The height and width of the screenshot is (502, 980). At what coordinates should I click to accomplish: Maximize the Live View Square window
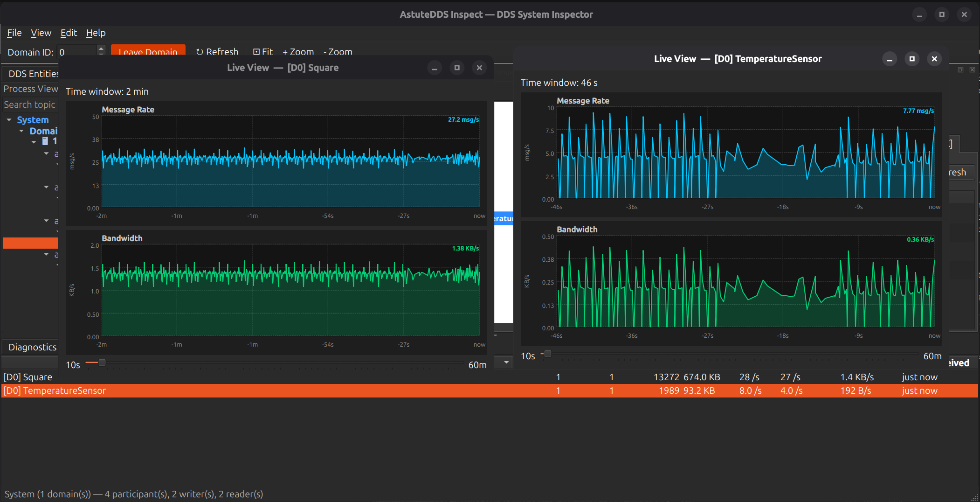(x=457, y=68)
